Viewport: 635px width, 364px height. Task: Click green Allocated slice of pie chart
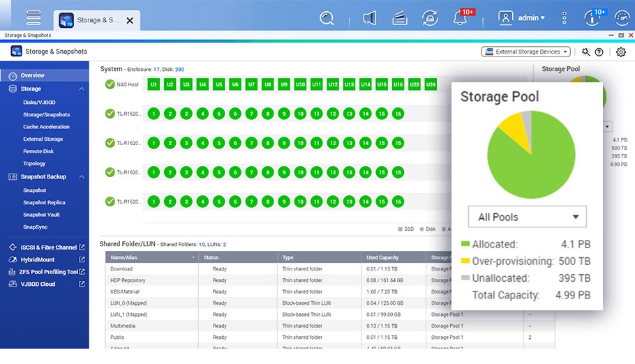click(535, 170)
